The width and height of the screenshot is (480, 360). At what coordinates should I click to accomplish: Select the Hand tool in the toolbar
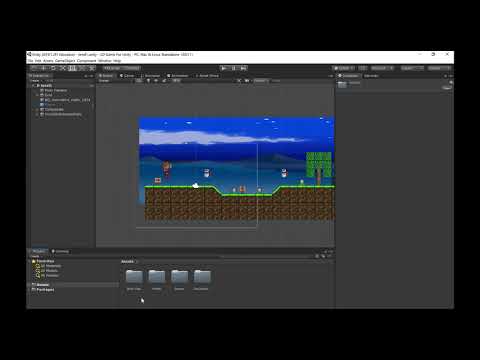coord(34,68)
